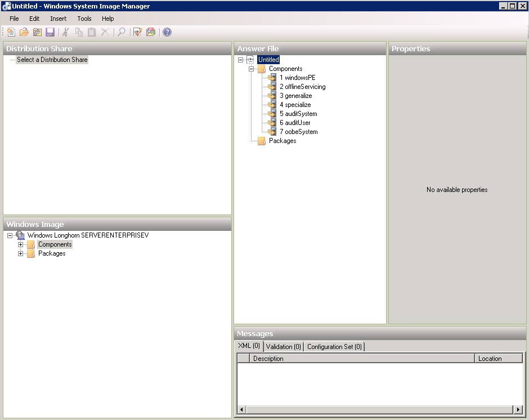The height and width of the screenshot is (420, 529).
Task: Click the application icon in title bar
Action: click(6, 6)
